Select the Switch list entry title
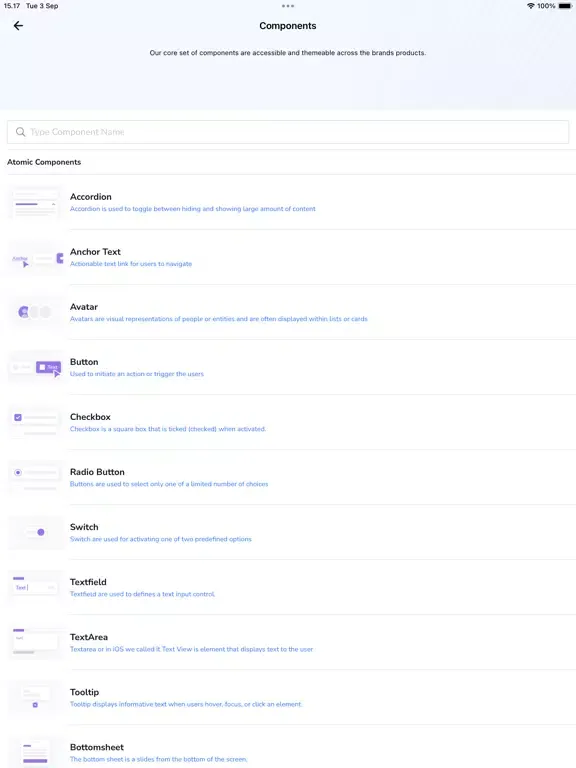Viewport: 576px width, 768px height. (84, 527)
